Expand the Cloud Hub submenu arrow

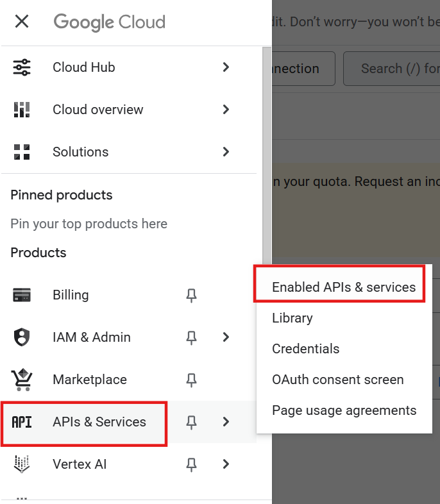click(226, 67)
